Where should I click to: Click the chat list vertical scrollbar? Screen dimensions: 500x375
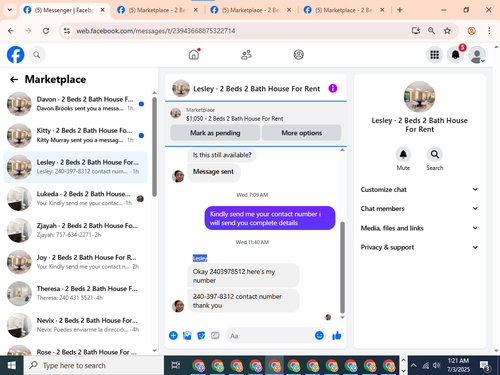click(154, 147)
